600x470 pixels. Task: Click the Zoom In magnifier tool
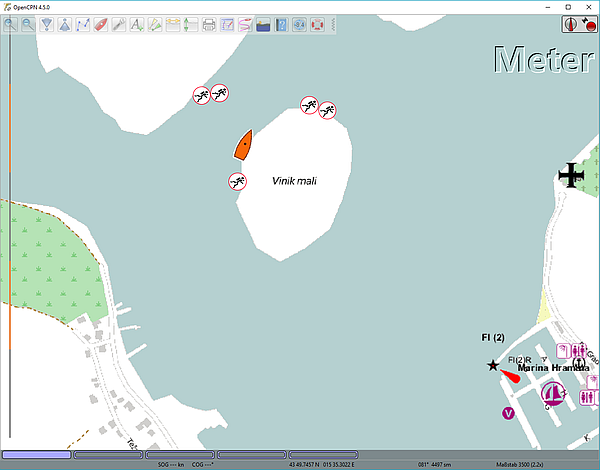tap(10, 25)
